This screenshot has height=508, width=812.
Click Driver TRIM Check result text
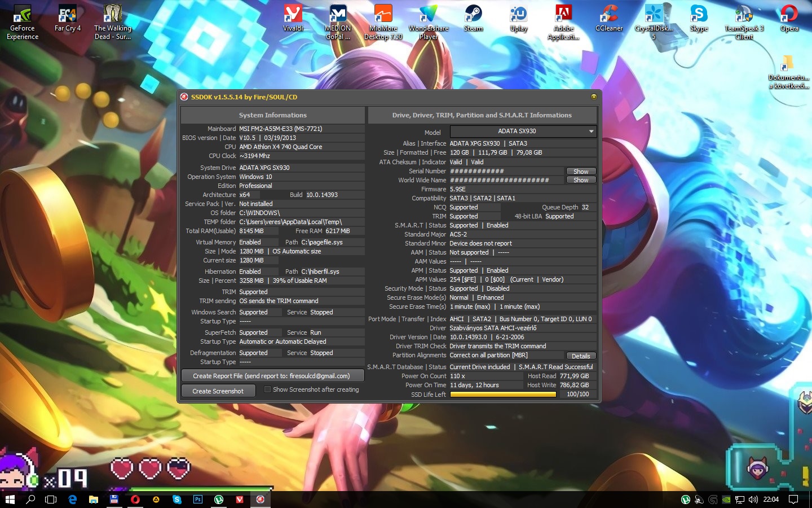(x=497, y=346)
